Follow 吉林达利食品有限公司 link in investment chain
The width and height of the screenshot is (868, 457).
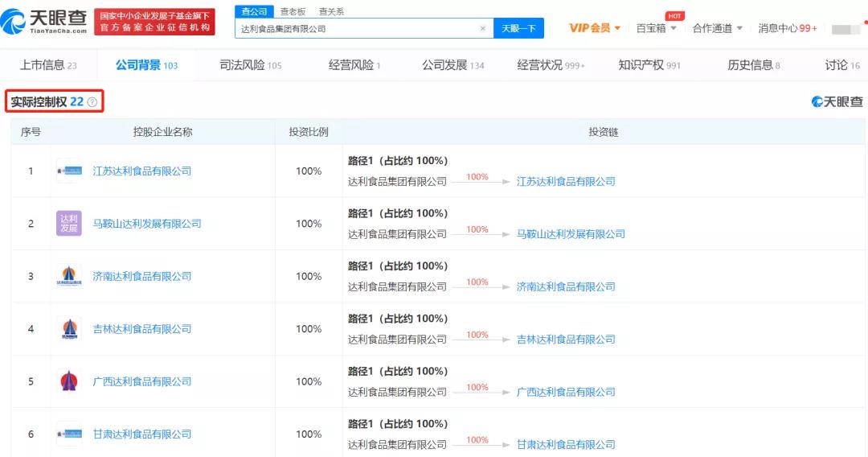pyautogui.click(x=566, y=340)
